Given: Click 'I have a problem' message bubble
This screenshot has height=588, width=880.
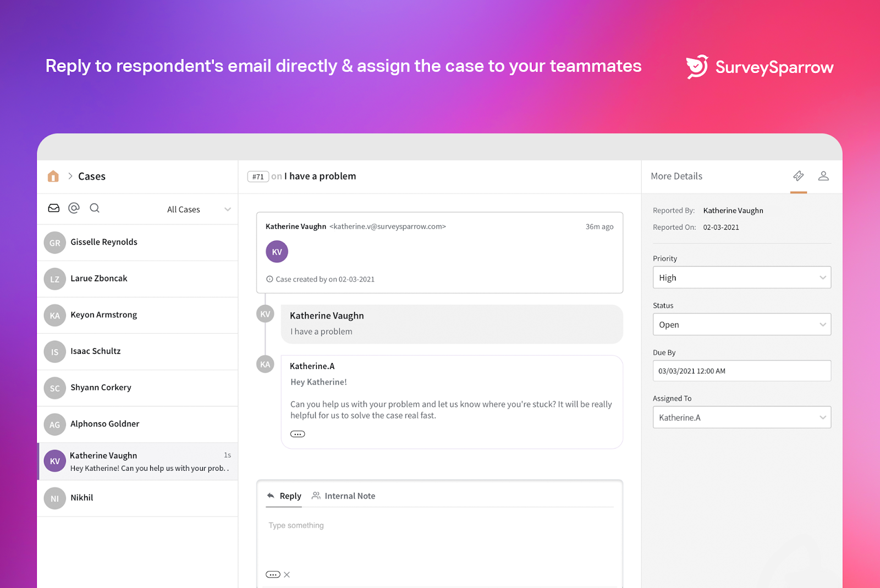Looking at the screenshot, I should coord(452,324).
